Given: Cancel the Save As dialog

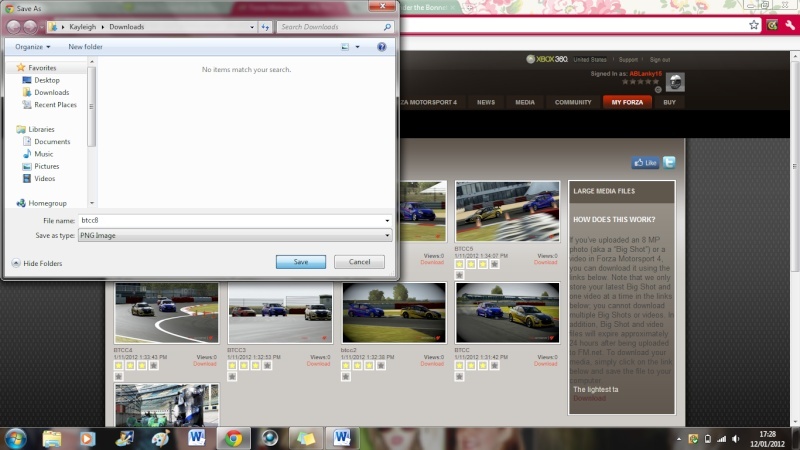Looking at the screenshot, I should click(359, 262).
